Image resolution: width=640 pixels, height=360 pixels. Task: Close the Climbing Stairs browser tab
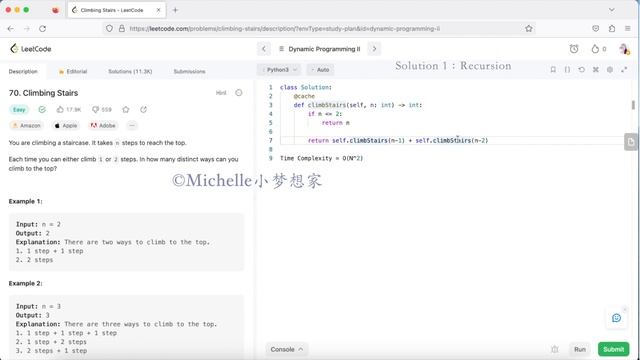coord(158,10)
